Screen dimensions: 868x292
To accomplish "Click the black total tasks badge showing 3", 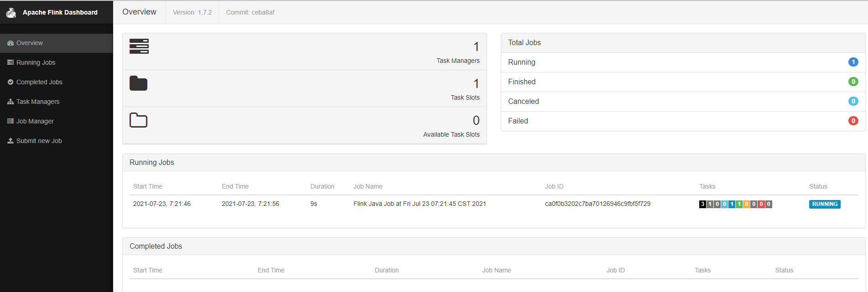I will tap(702, 204).
